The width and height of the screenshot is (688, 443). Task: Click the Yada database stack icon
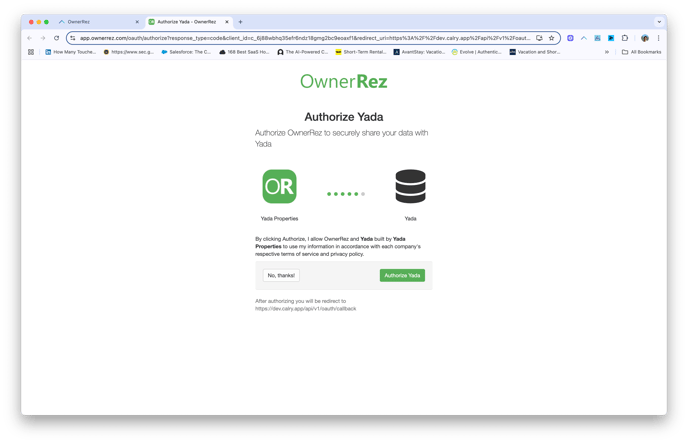click(410, 186)
